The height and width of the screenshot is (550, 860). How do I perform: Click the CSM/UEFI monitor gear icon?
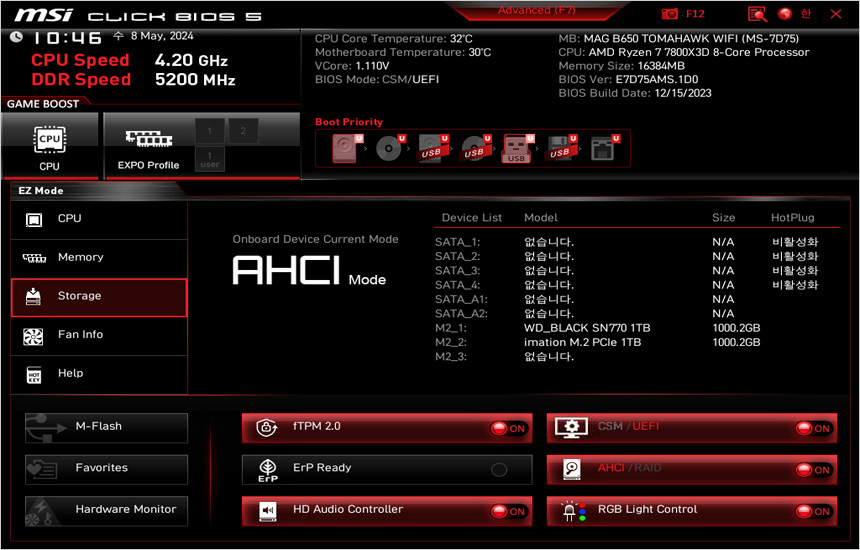pyautogui.click(x=572, y=427)
